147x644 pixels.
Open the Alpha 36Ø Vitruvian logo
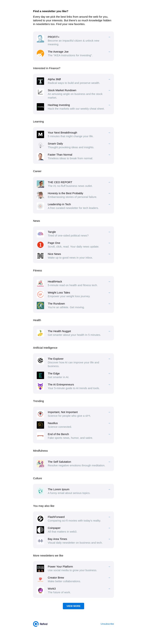click(x=40, y=81)
